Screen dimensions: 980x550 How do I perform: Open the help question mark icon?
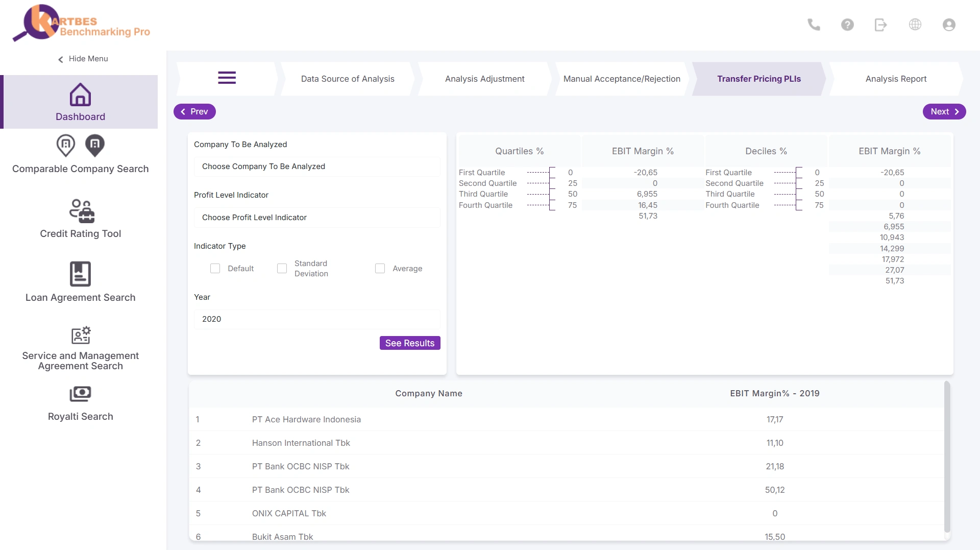tap(847, 25)
